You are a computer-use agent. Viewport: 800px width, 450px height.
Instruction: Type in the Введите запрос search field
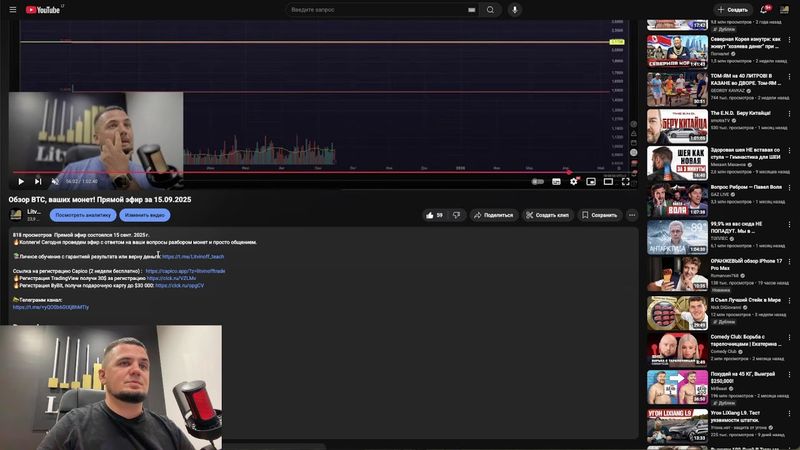[375, 10]
